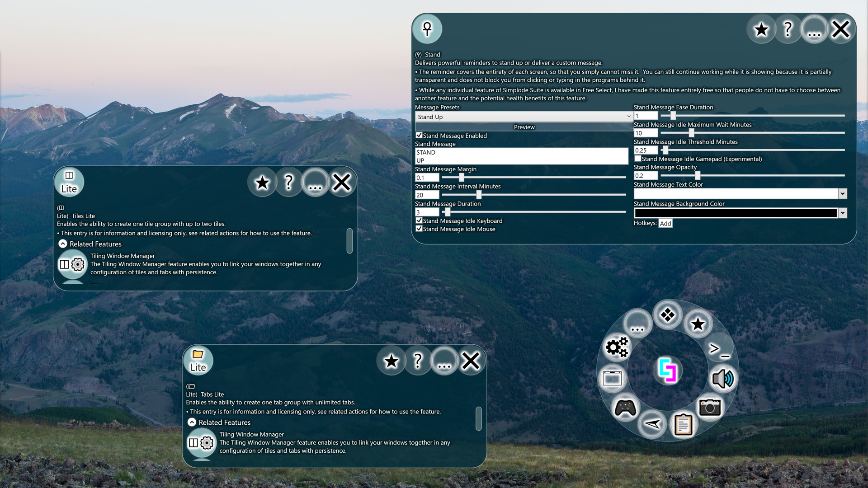This screenshot has width=868, height=488.
Task: Click the Stand reminder app icon
Action: (x=428, y=28)
